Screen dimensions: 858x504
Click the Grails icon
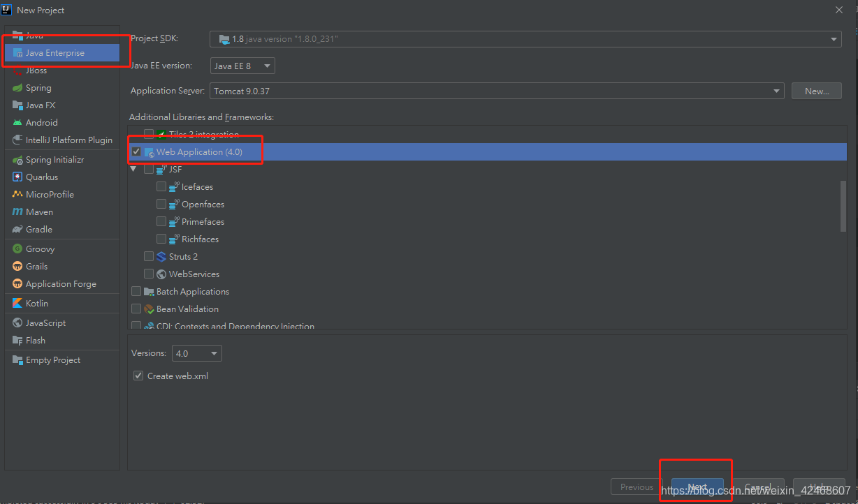[17, 267]
